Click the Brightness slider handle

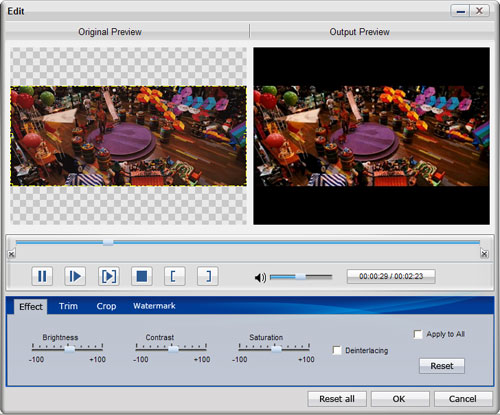70,349
